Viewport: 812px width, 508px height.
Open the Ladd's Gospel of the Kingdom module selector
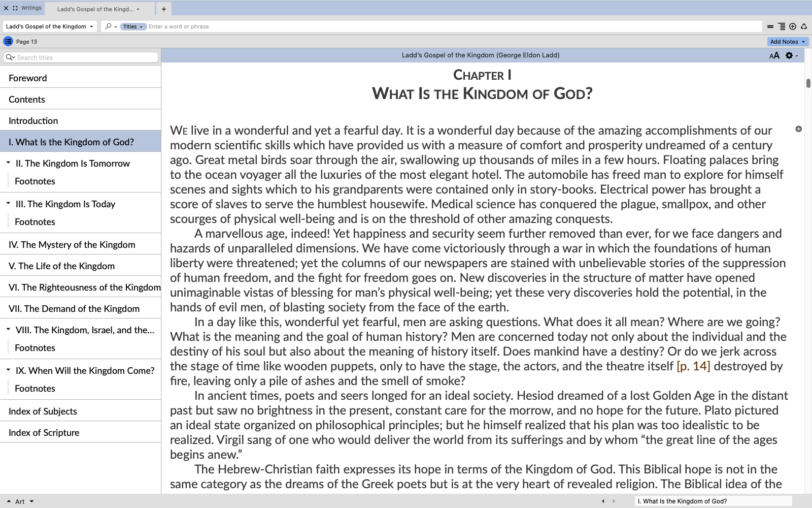pos(49,26)
